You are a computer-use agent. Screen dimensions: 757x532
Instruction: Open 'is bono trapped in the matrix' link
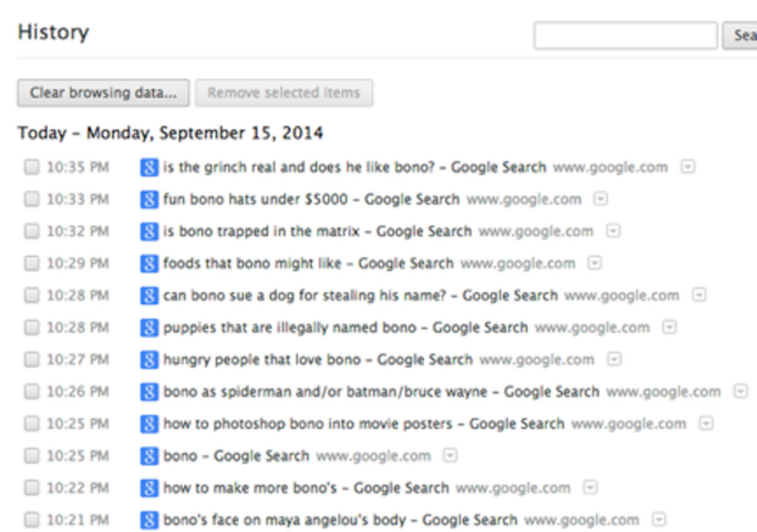[317, 231]
